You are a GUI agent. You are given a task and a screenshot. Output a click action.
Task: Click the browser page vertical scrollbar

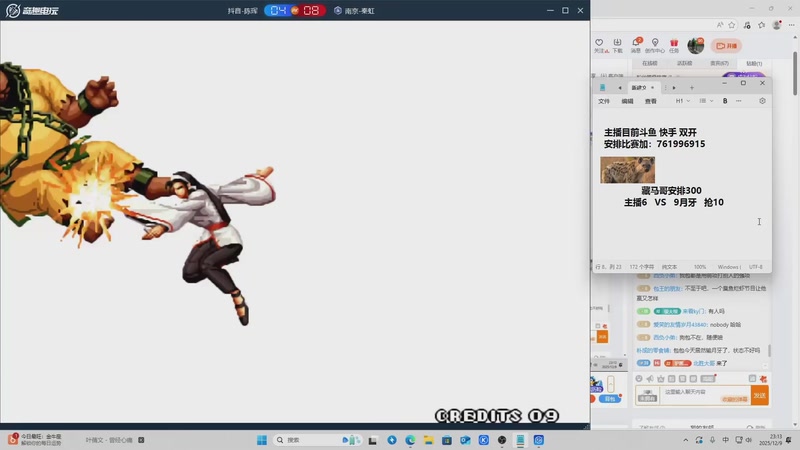(x=794, y=73)
